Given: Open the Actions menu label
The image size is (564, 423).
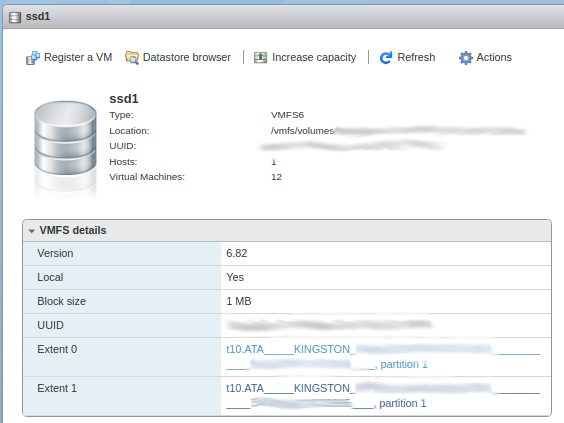Looking at the screenshot, I should (x=494, y=57).
